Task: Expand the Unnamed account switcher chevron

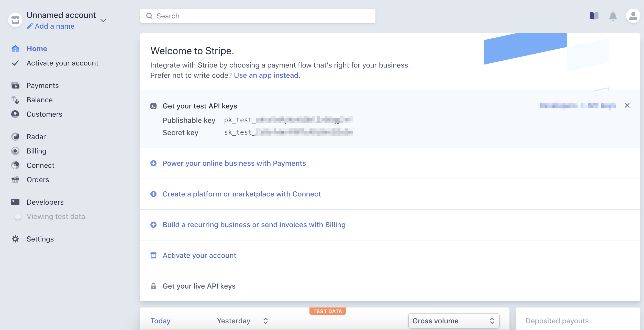Action: pyautogui.click(x=103, y=20)
